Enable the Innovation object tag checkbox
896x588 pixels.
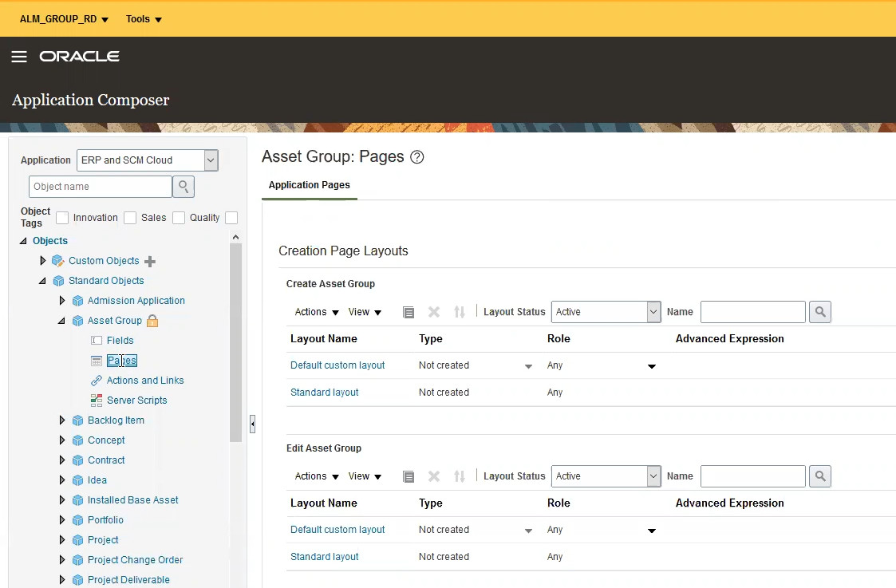[x=62, y=218]
